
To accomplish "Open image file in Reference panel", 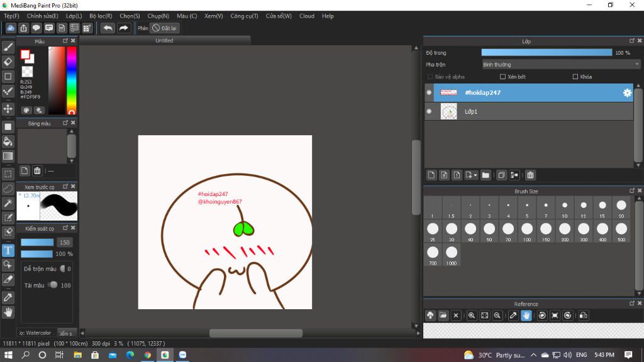I will [x=443, y=315].
